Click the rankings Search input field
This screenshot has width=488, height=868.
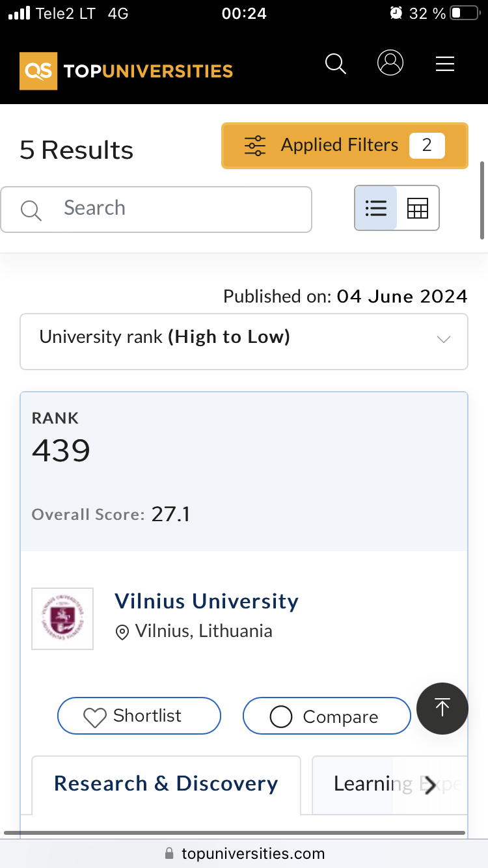coord(169,209)
